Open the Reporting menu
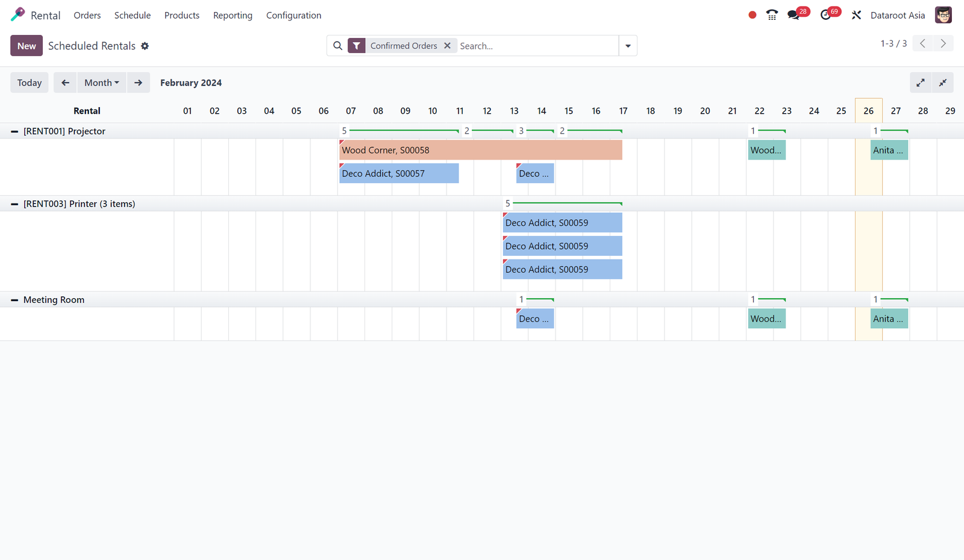 233,15
